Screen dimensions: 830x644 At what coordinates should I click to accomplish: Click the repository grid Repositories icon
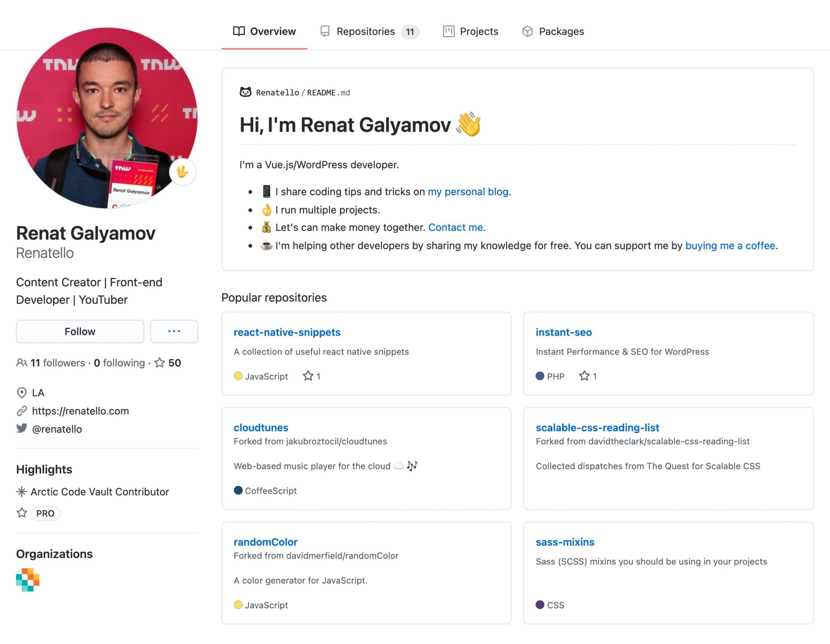[x=324, y=30]
